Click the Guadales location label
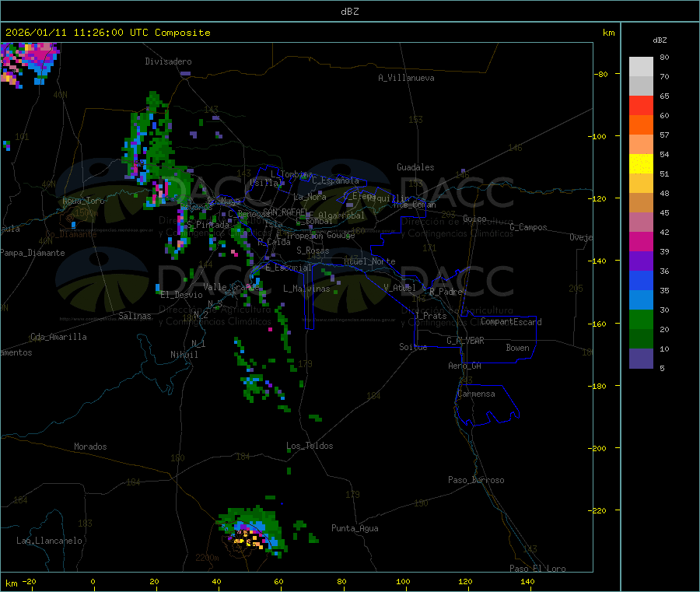Screen dimensions: 700x592 (x=415, y=167)
